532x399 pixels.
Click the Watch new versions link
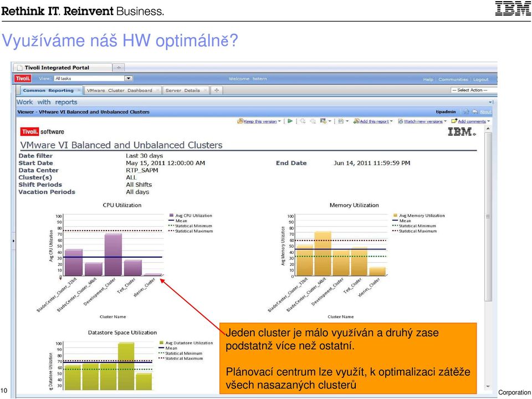coord(423,121)
